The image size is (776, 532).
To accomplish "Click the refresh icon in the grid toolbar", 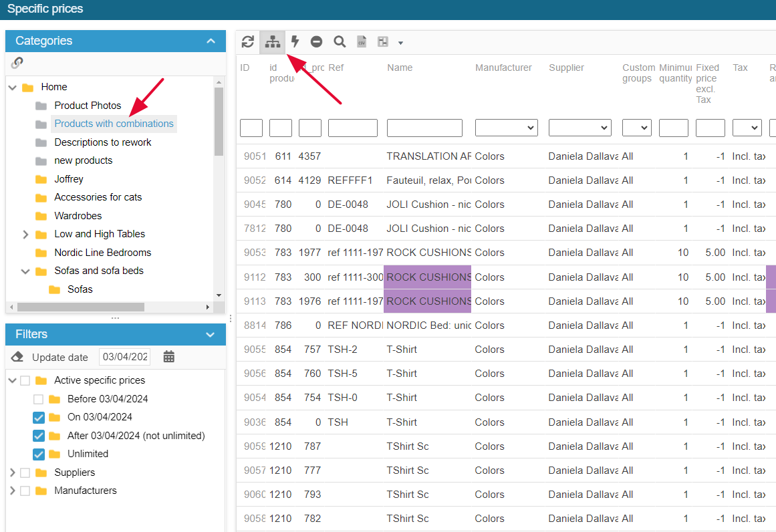I will (248, 42).
